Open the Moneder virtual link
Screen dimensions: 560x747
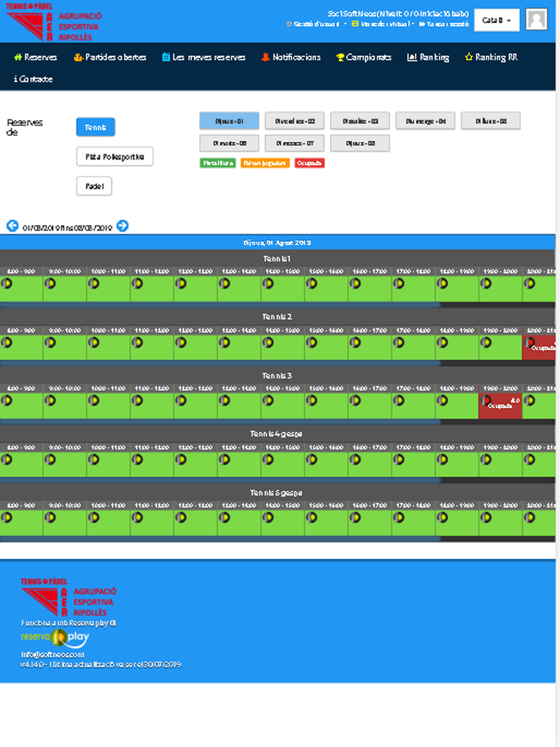click(381, 24)
